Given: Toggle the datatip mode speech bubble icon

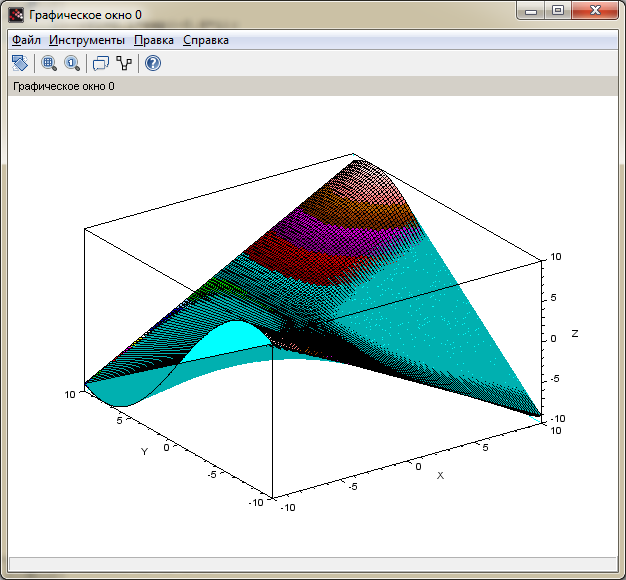Looking at the screenshot, I should click(101, 63).
